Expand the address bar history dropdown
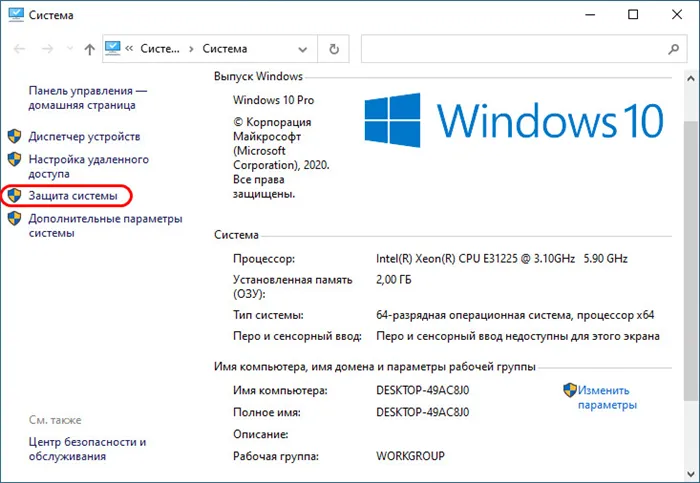Viewport: 700px width, 483px height. (303, 49)
